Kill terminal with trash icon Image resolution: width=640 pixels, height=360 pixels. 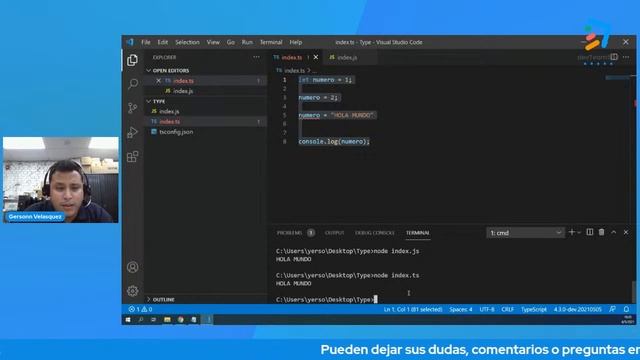[602, 232]
